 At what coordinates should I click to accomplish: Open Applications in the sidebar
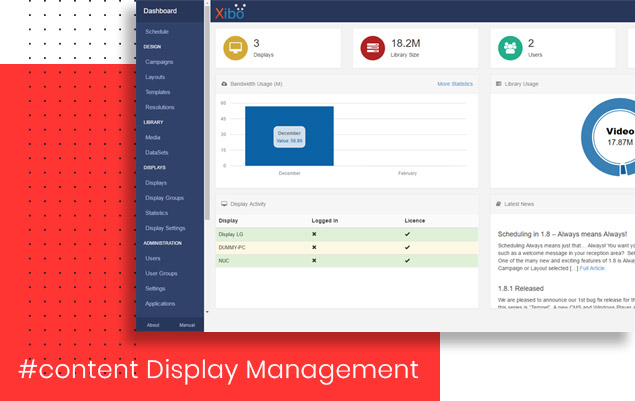click(160, 304)
